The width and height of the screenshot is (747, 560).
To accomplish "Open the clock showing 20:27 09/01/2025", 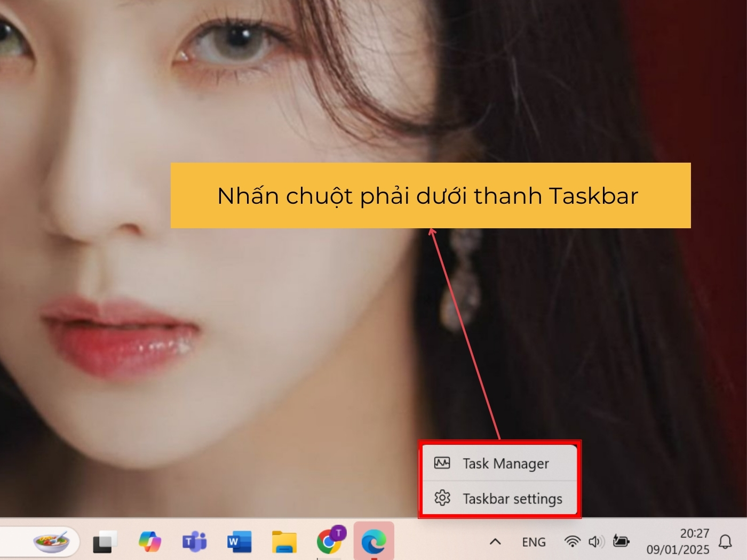I will 678,541.
